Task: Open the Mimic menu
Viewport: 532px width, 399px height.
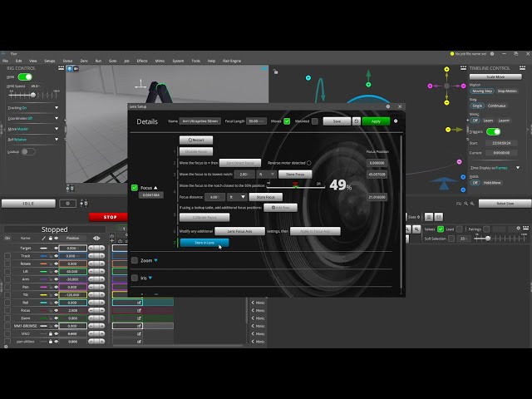Action: [160, 61]
